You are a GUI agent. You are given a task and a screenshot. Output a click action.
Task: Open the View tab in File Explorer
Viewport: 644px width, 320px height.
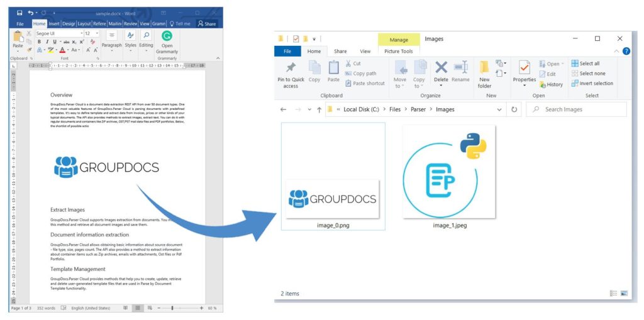(365, 52)
